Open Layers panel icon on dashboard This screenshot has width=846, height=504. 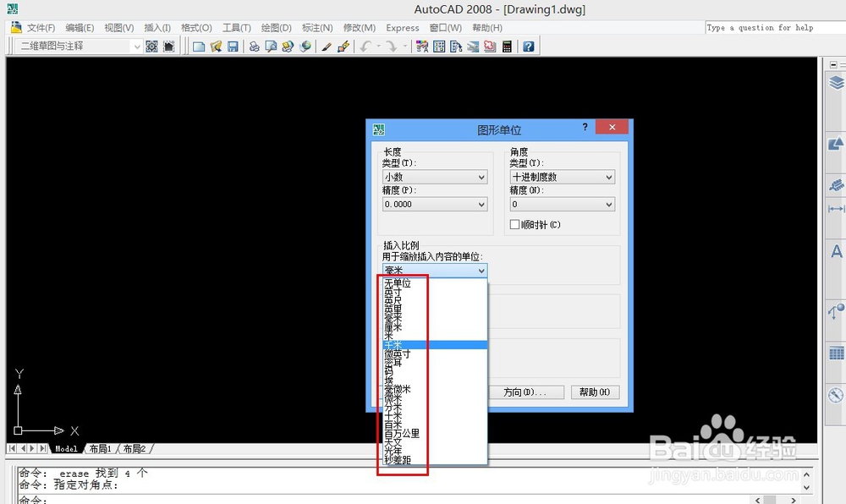[x=837, y=83]
